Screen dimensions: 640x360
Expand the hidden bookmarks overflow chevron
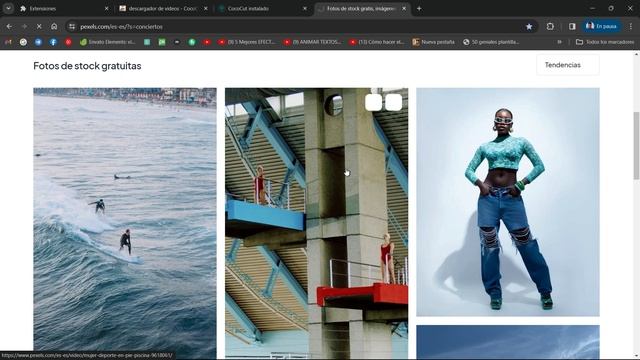(x=559, y=42)
